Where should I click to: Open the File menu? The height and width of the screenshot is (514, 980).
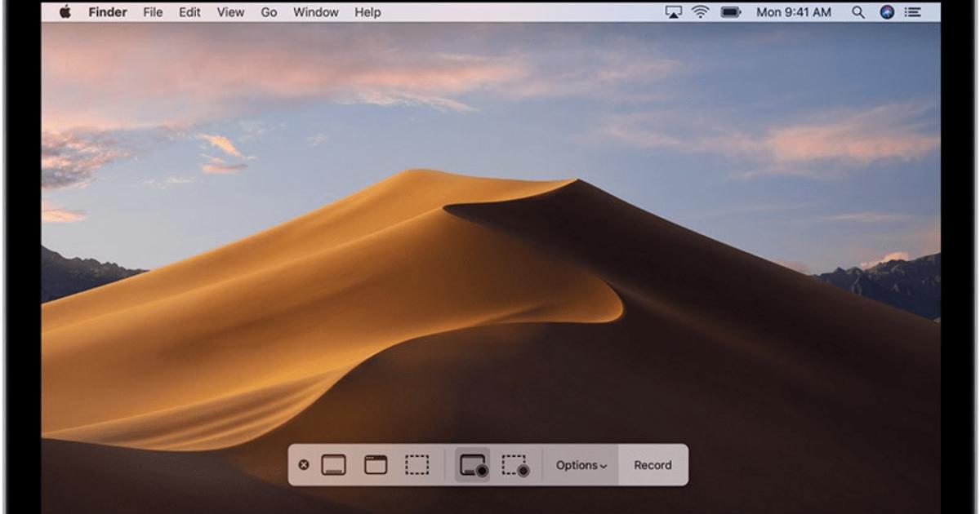click(x=152, y=12)
